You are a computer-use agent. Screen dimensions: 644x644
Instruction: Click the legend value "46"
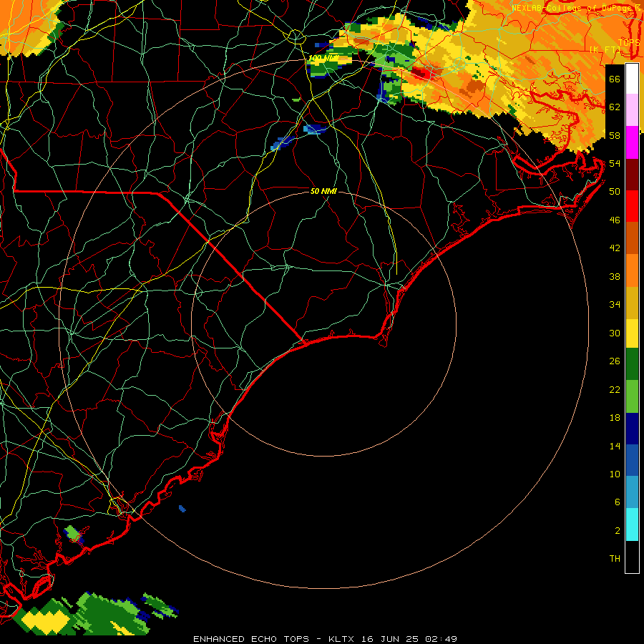(615, 220)
